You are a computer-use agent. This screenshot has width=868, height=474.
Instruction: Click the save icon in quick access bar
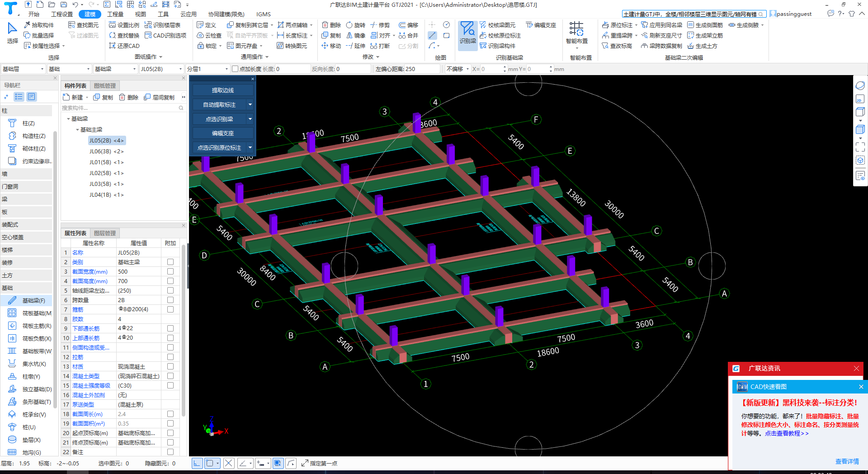point(64,5)
